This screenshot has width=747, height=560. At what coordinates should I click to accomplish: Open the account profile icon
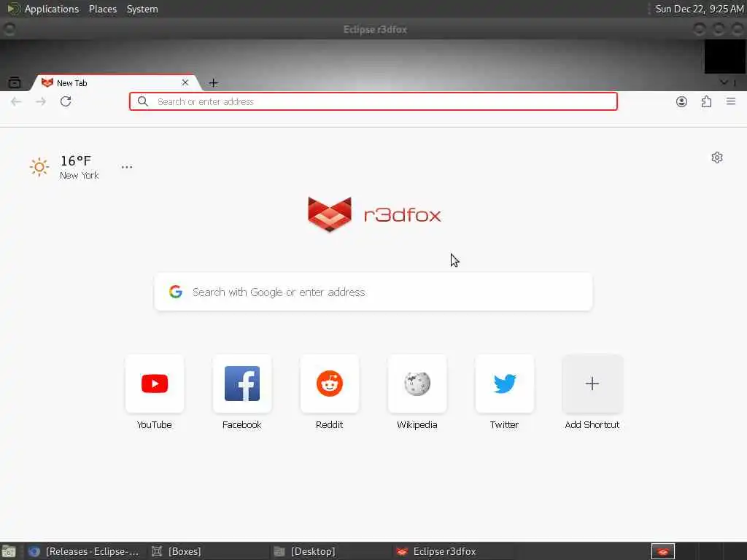tap(682, 101)
